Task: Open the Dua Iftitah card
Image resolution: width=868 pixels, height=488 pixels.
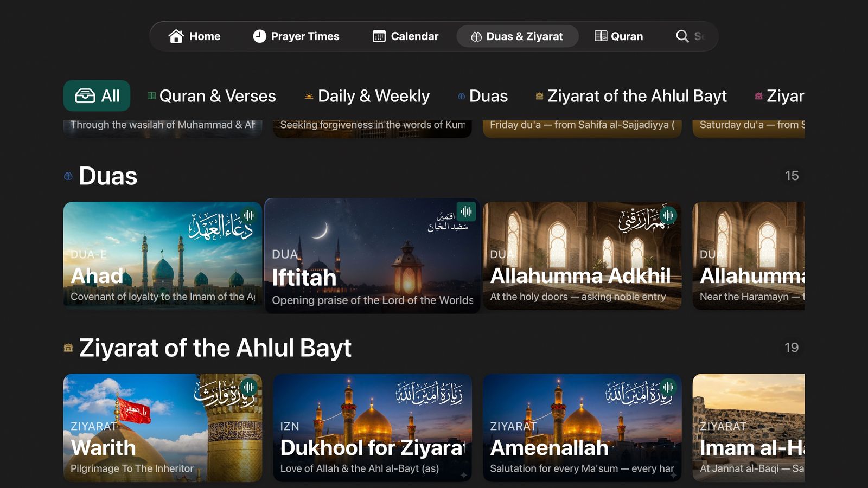Action: pos(372,256)
